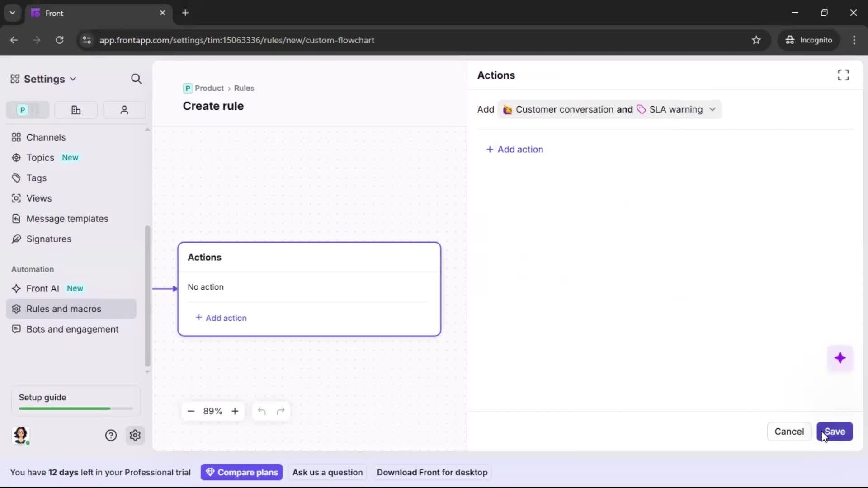Click the Save button

(x=835, y=432)
